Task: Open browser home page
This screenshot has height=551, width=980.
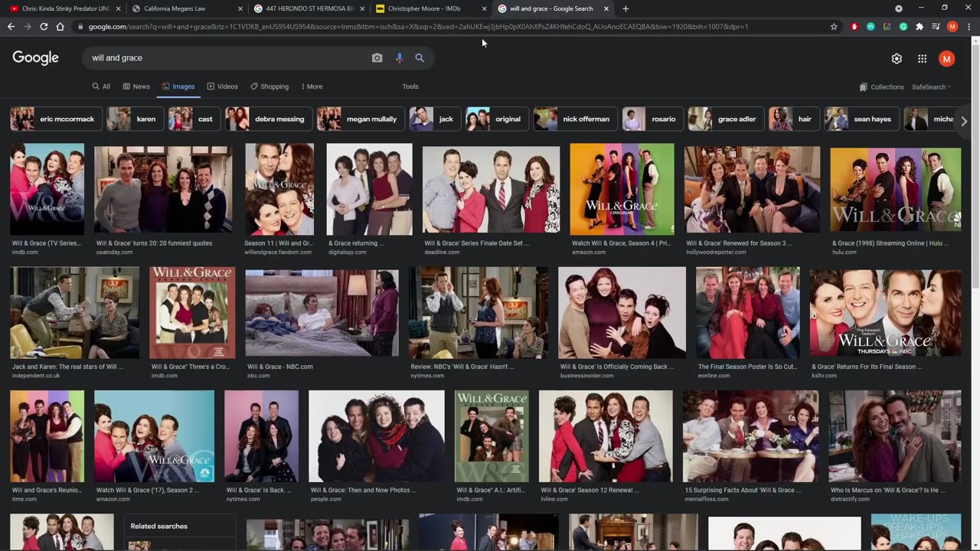Action: coord(60,27)
